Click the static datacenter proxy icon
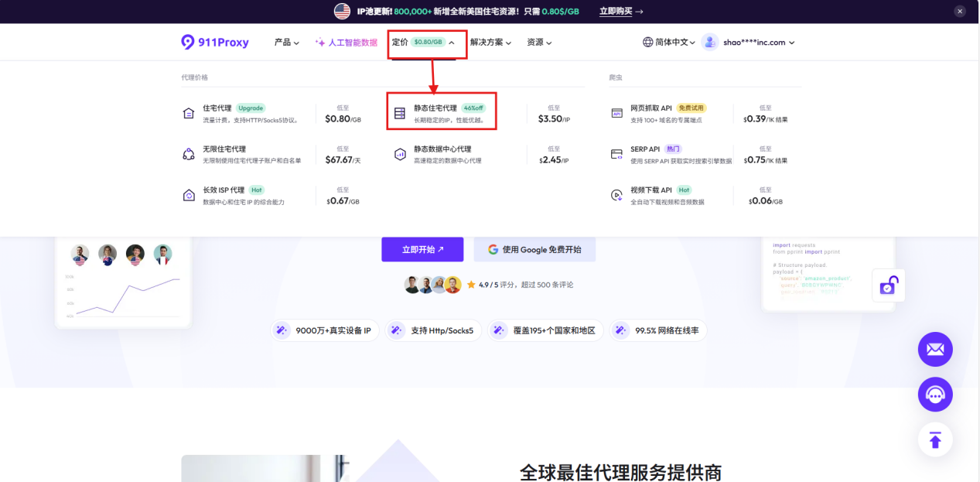 [x=400, y=155]
